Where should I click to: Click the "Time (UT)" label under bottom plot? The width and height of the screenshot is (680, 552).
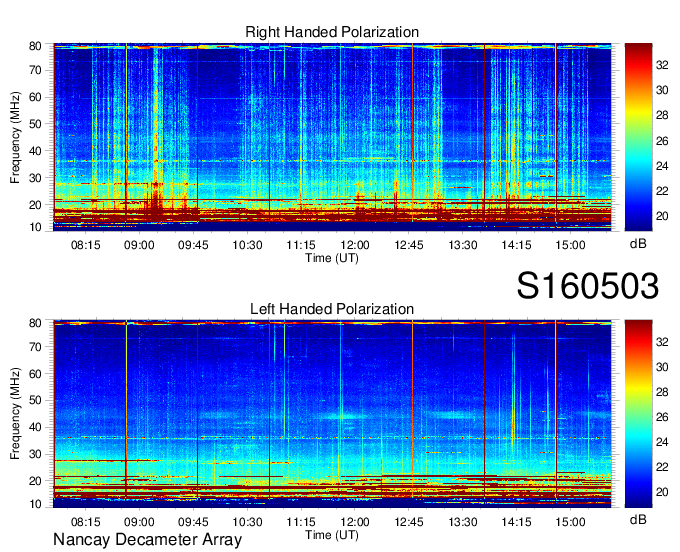[332, 535]
